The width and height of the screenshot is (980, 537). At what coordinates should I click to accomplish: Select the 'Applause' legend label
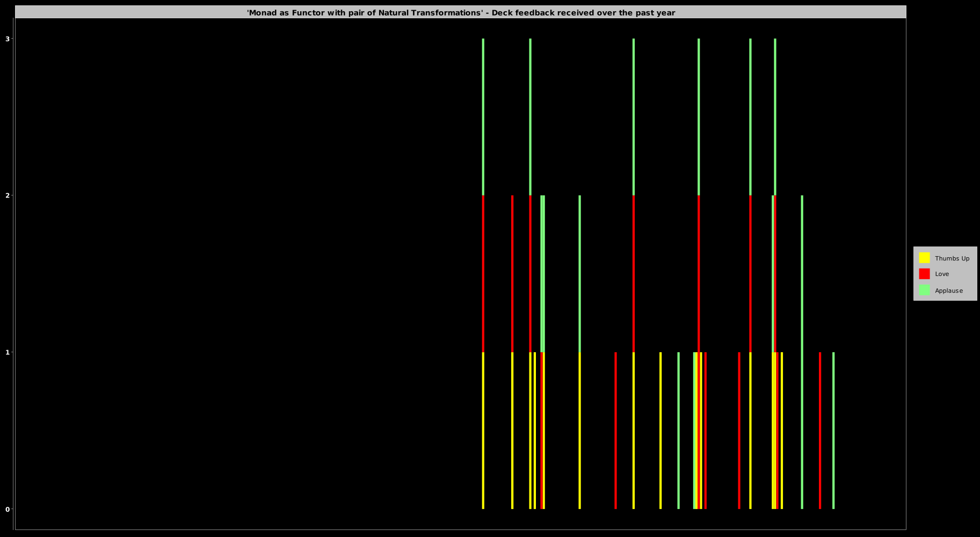pos(949,291)
